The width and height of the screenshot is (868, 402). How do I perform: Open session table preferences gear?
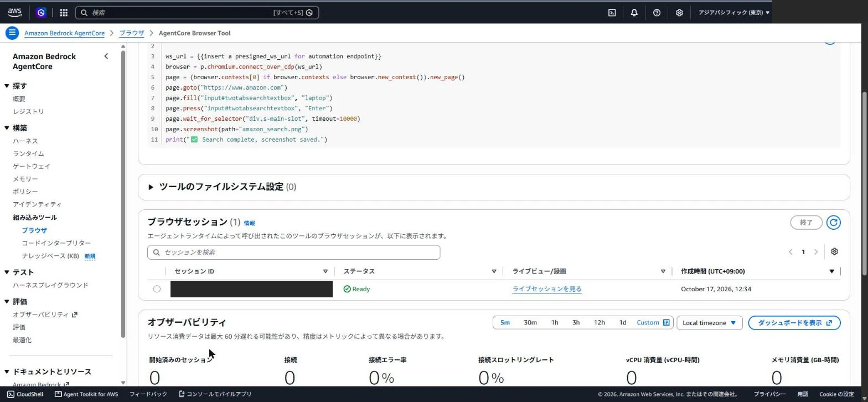(834, 252)
